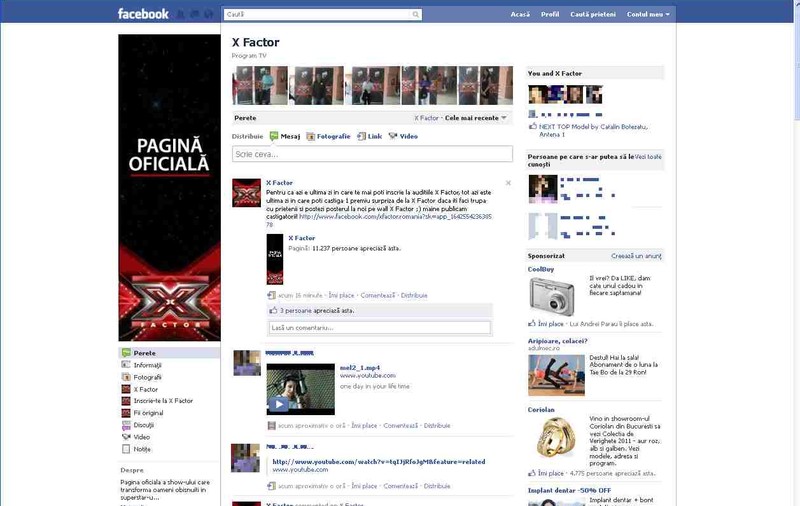Open Aripioare, colacei? ad title

click(x=558, y=341)
